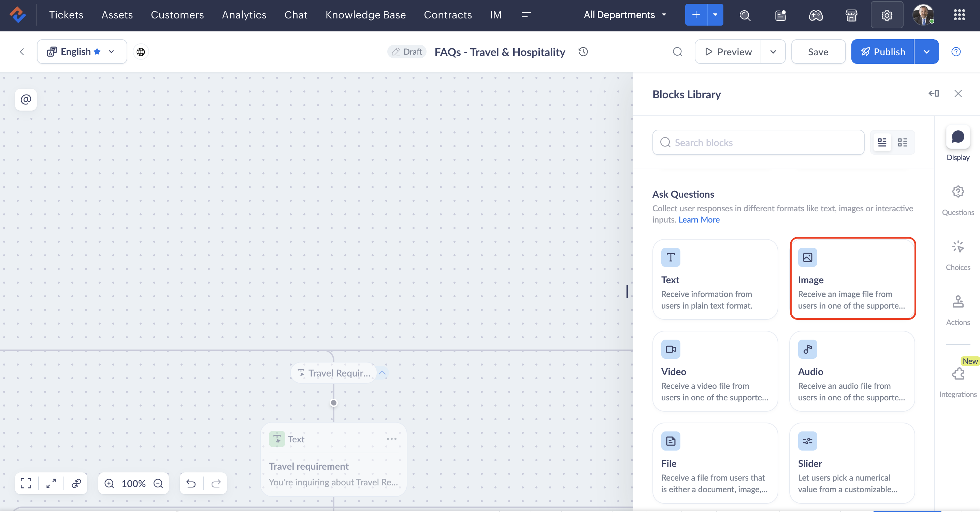Click the @ variables button on canvas
980x512 pixels.
[26, 99]
